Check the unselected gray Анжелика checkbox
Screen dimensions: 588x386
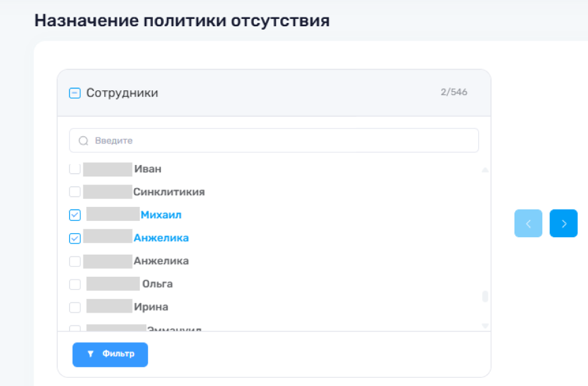[75, 261]
